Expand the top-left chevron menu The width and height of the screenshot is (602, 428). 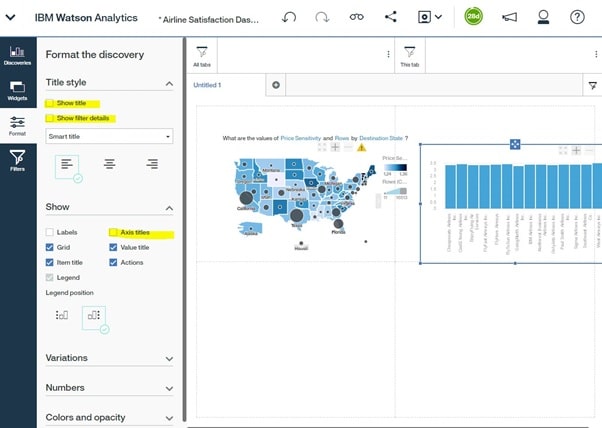(10, 17)
